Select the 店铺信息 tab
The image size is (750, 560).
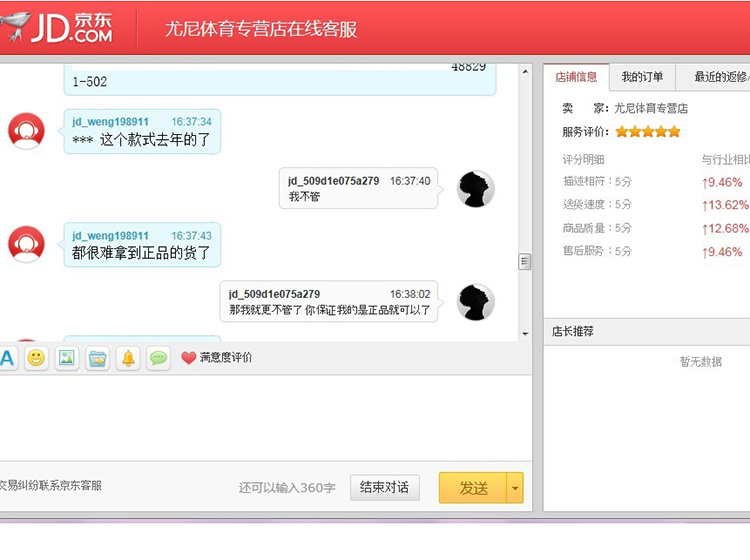[x=576, y=77]
